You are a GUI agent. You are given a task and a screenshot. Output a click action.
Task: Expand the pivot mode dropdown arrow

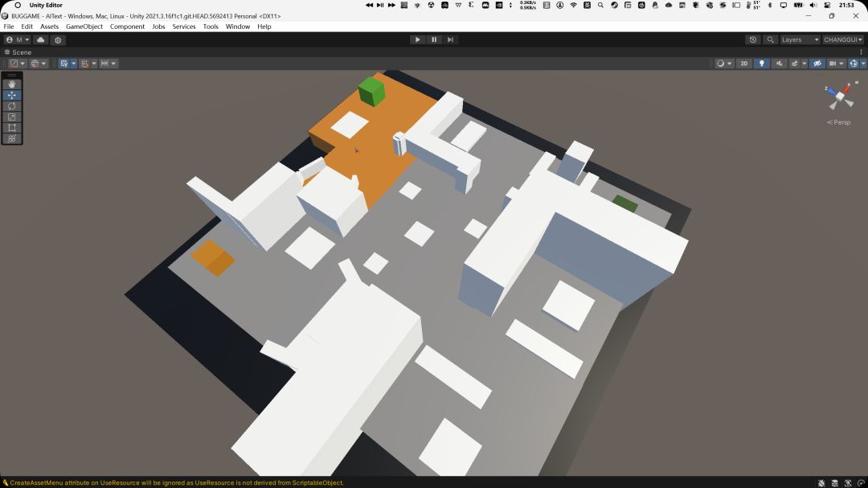coord(23,64)
